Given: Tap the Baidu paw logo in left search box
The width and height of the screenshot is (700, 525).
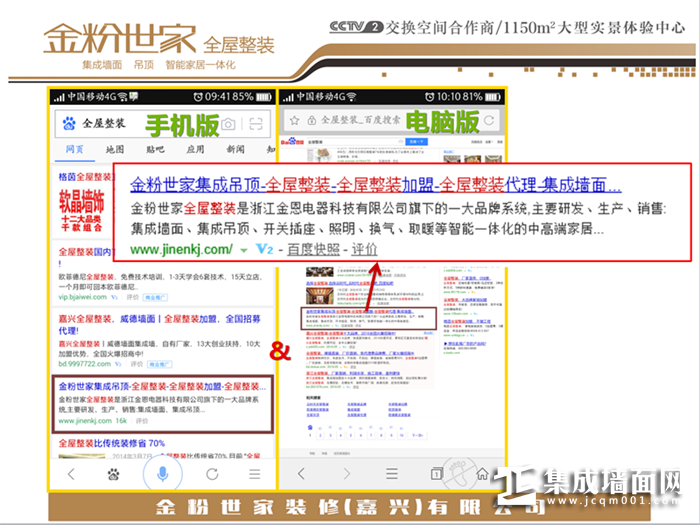Looking at the screenshot, I should point(69,123).
